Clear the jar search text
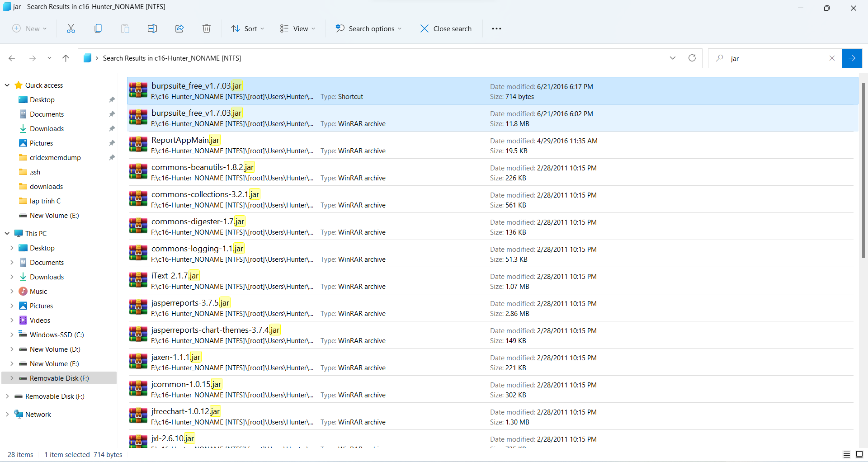This screenshot has height=462, width=868. click(x=832, y=58)
